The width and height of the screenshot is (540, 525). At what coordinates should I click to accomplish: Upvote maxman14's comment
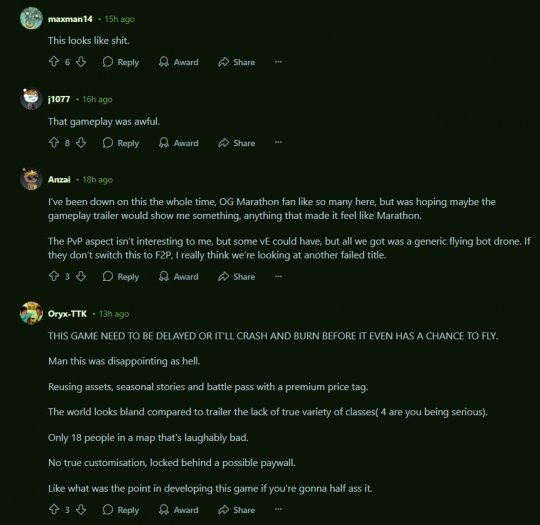54,62
